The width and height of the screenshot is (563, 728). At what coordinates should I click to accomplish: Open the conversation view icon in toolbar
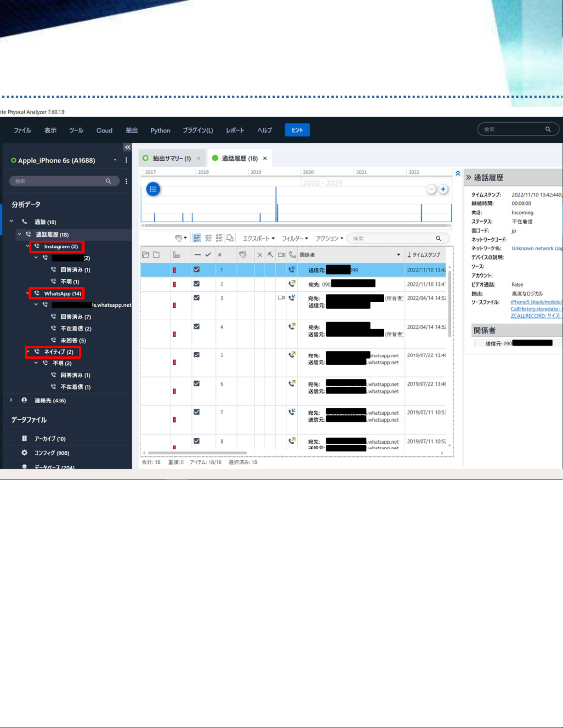230,238
